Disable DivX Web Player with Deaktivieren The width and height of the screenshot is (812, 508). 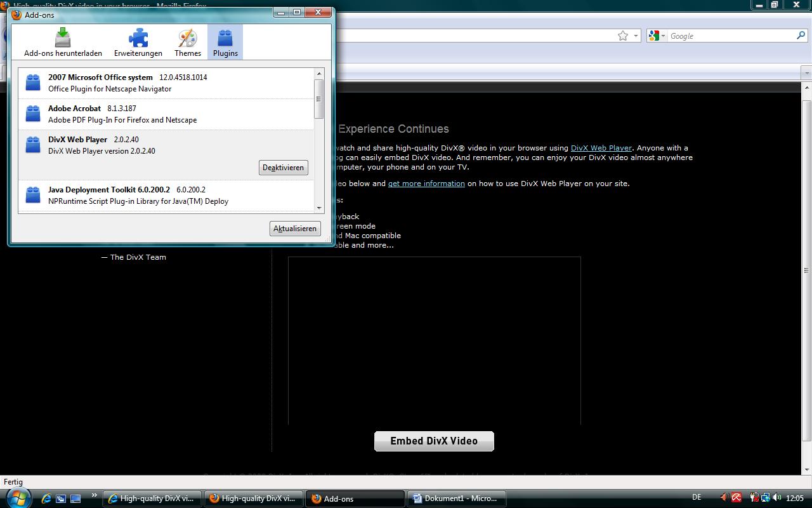pos(284,168)
